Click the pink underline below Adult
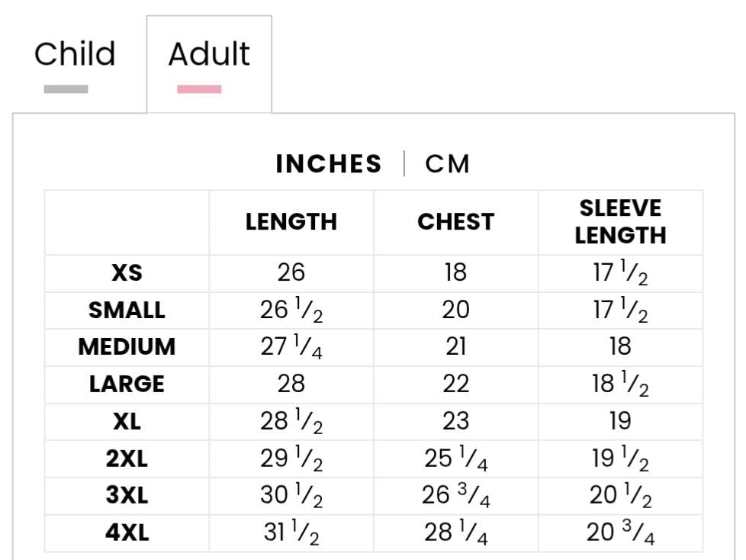This screenshot has height=560, width=746. pos(199,89)
